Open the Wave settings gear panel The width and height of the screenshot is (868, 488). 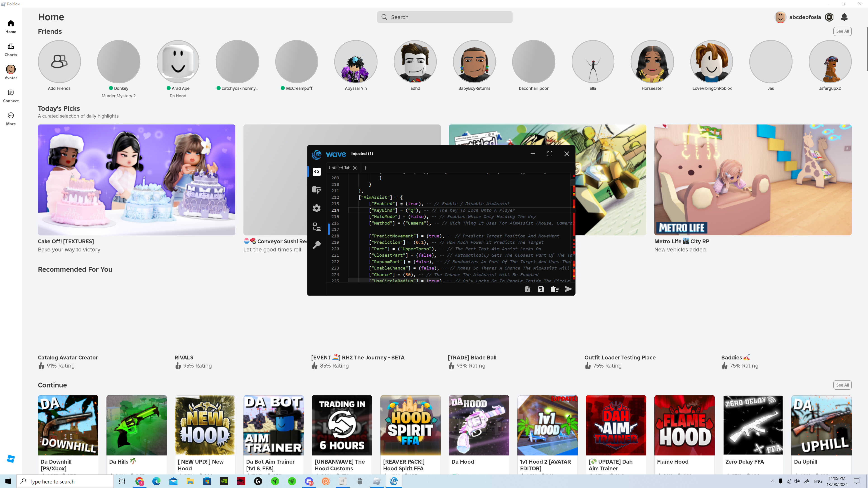(316, 208)
